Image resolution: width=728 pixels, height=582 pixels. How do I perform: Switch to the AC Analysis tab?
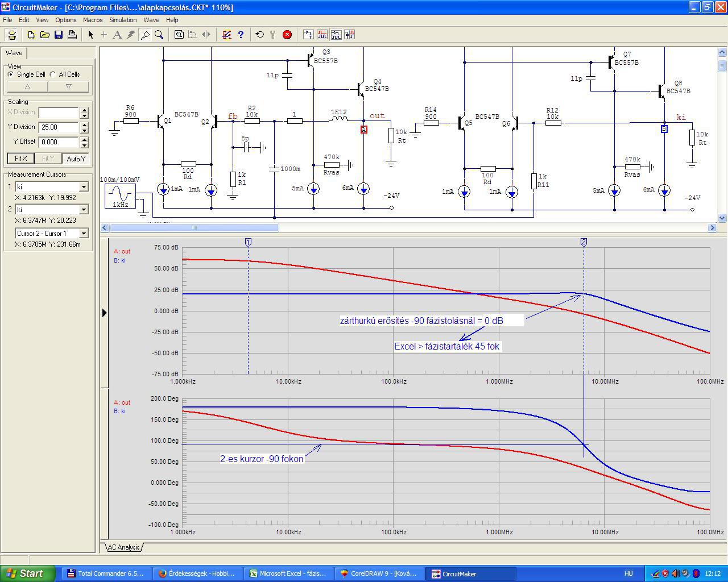pyautogui.click(x=123, y=547)
